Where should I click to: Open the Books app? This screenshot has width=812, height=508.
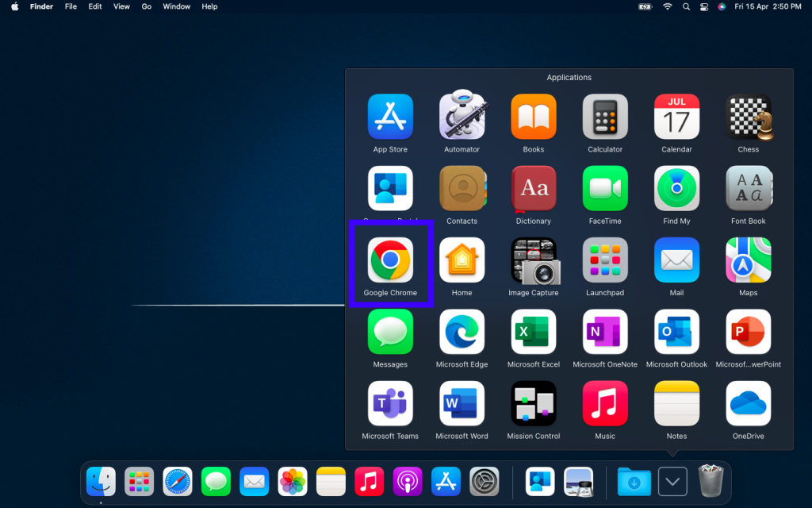click(x=534, y=117)
